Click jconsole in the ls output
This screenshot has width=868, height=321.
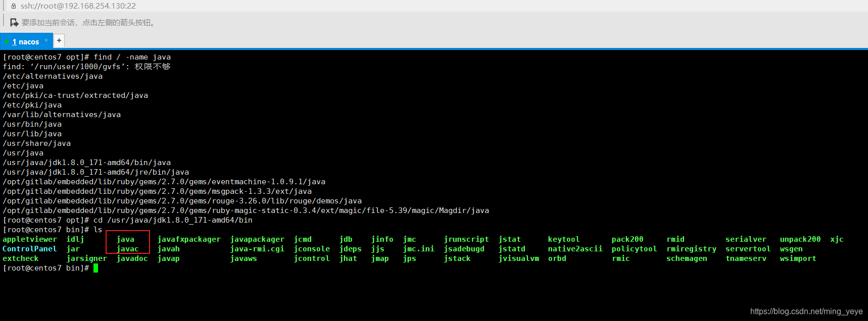(312, 249)
